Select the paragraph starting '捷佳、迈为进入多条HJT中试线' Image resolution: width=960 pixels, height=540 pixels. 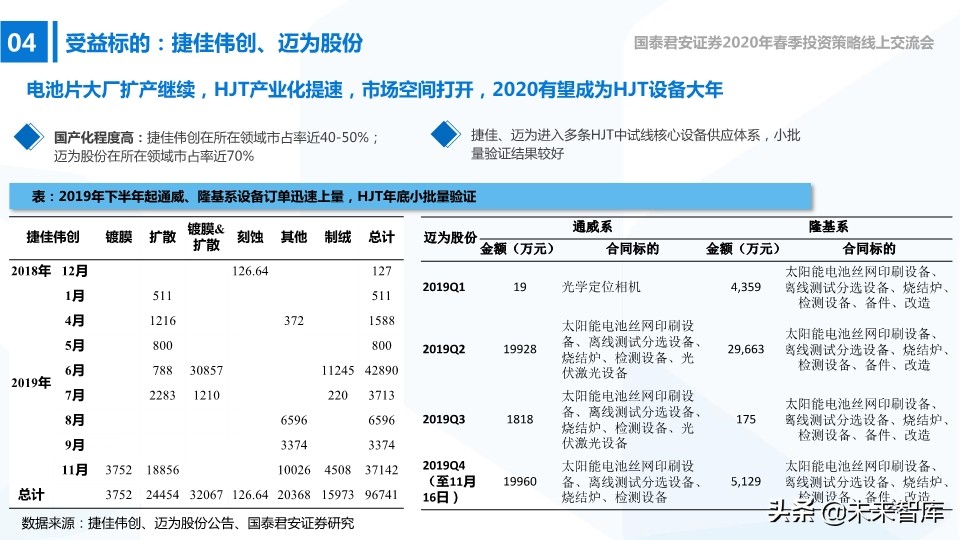click(x=636, y=144)
